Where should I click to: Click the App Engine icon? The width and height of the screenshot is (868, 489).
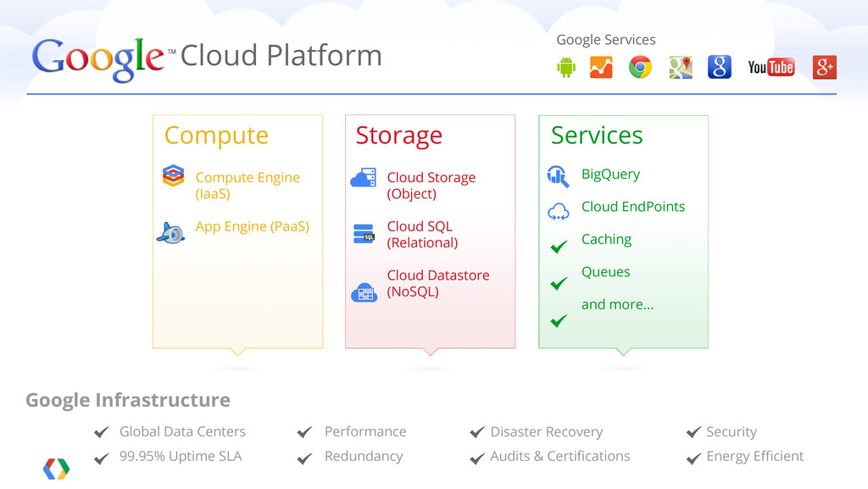pos(170,233)
